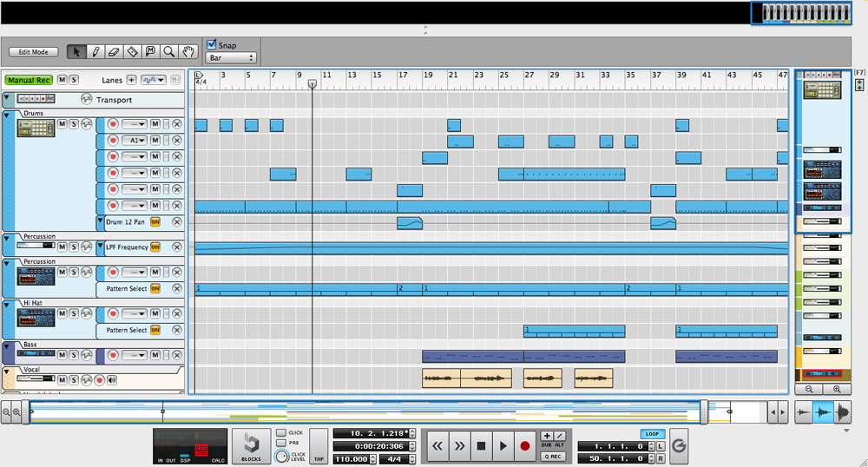Screen dimensions: 868x467
Task: Zoom out horizontally in sequencer
Action: tap(6, 411)
